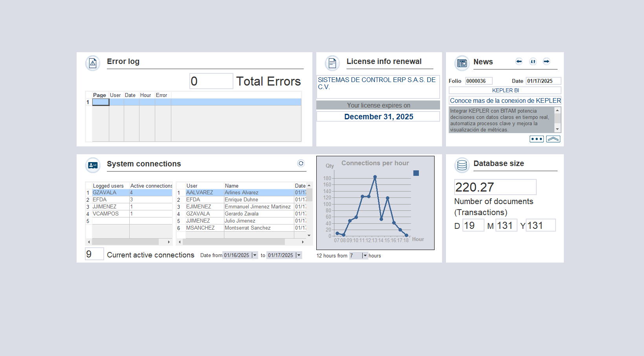Click the blue legend square on the Connections chart
The height and width of the screenshot is (356, 644).
[416, 173]
